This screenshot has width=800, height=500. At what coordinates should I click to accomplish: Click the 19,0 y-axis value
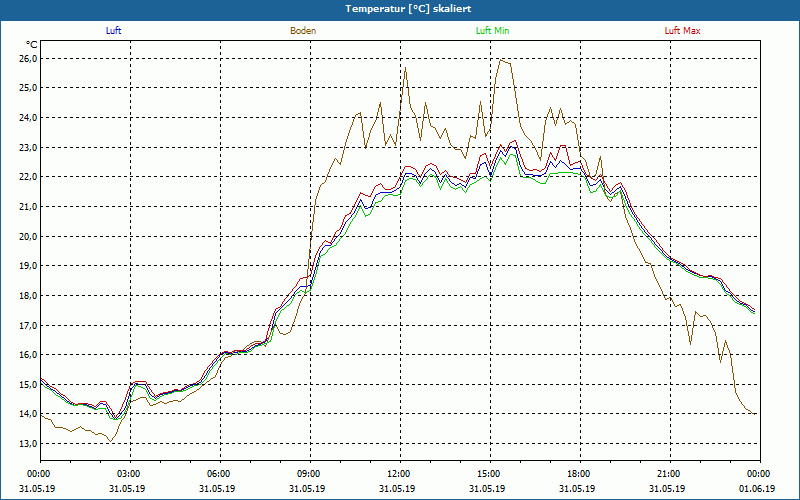point(28,266)
